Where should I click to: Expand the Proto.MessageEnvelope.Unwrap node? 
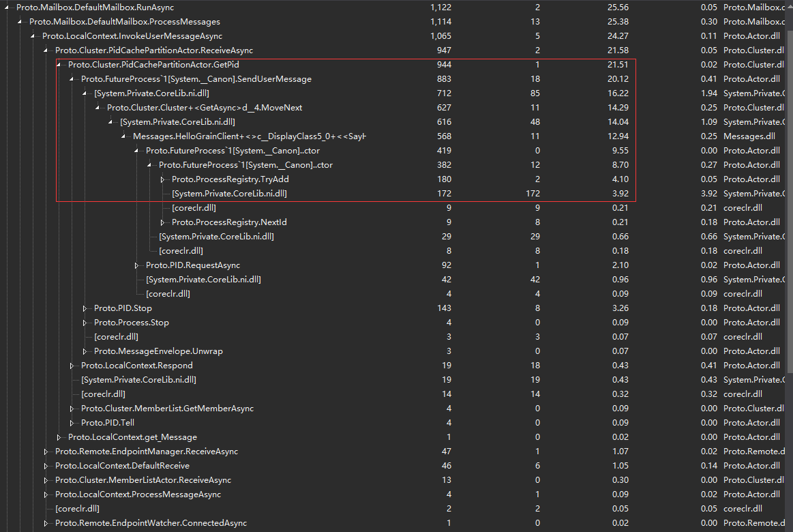[84, 351]
